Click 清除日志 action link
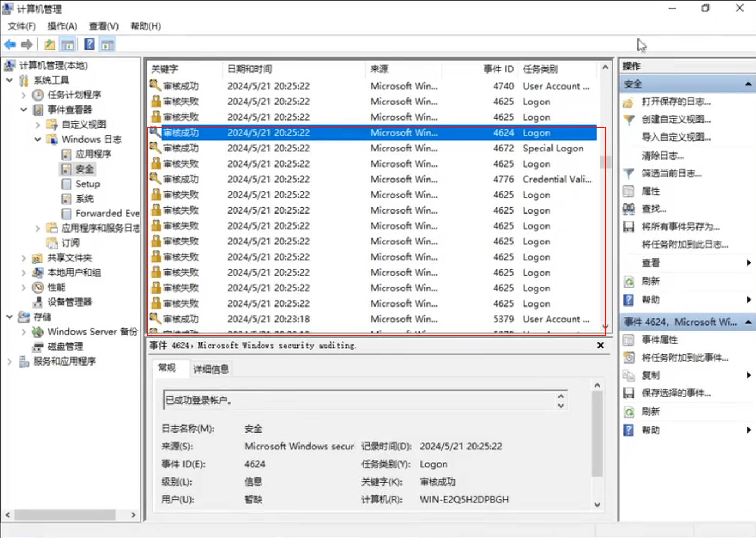 [663, 156]
